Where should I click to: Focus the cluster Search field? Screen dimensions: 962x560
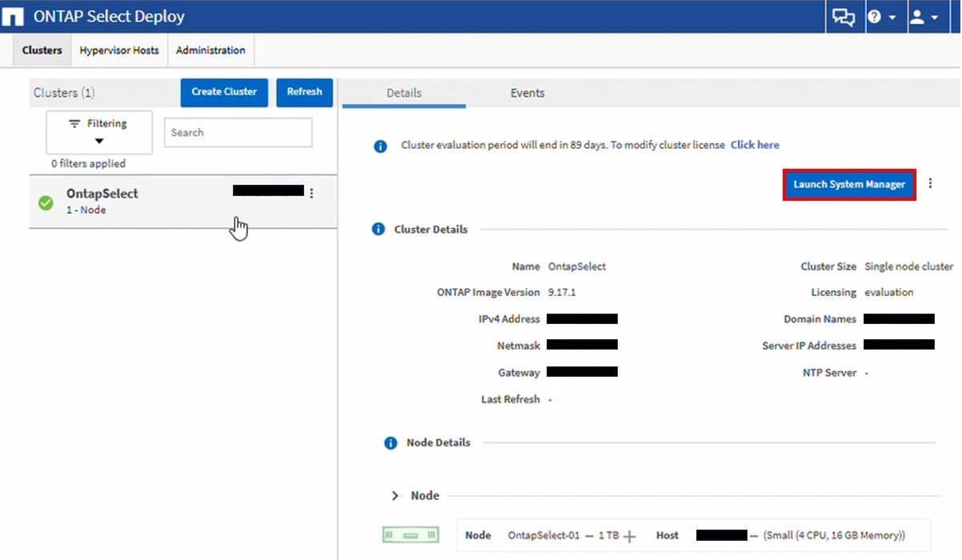238,133
